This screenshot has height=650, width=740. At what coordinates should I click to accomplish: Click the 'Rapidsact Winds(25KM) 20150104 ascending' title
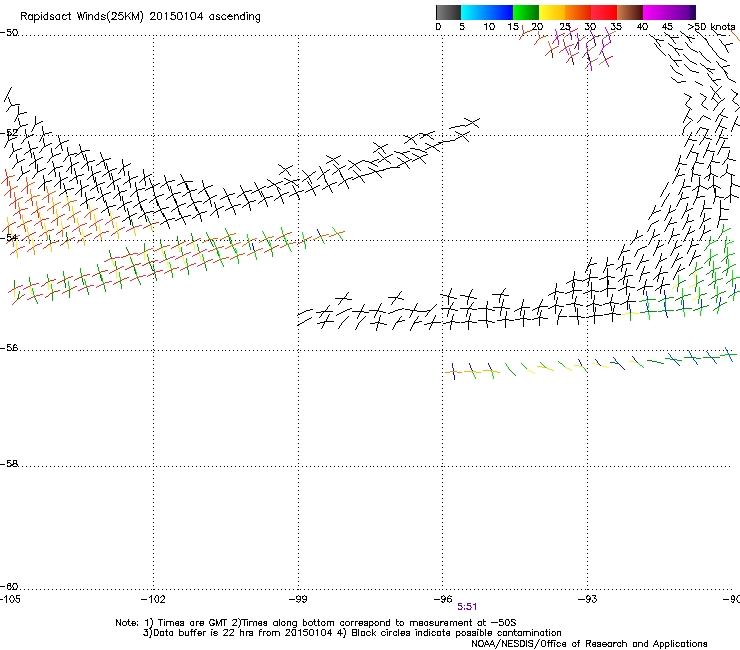click(x=140, y=17)
